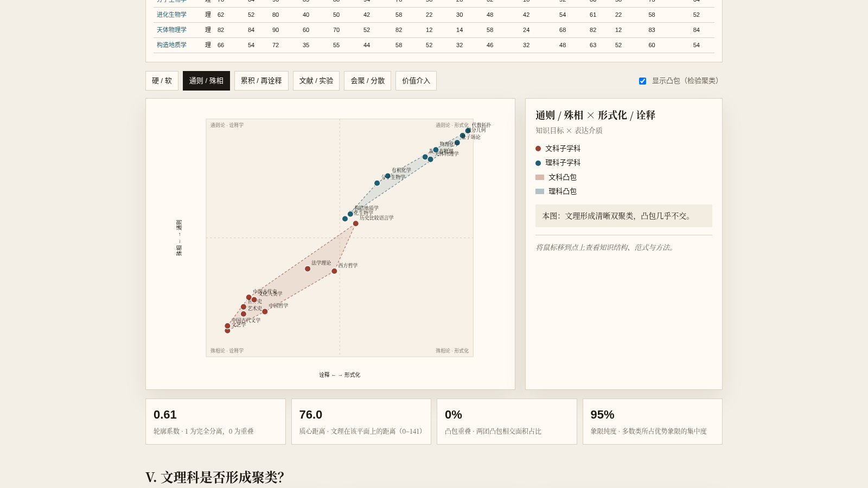
Task: Click the 76.0 centroid distance value
Action: pos(311,415)
